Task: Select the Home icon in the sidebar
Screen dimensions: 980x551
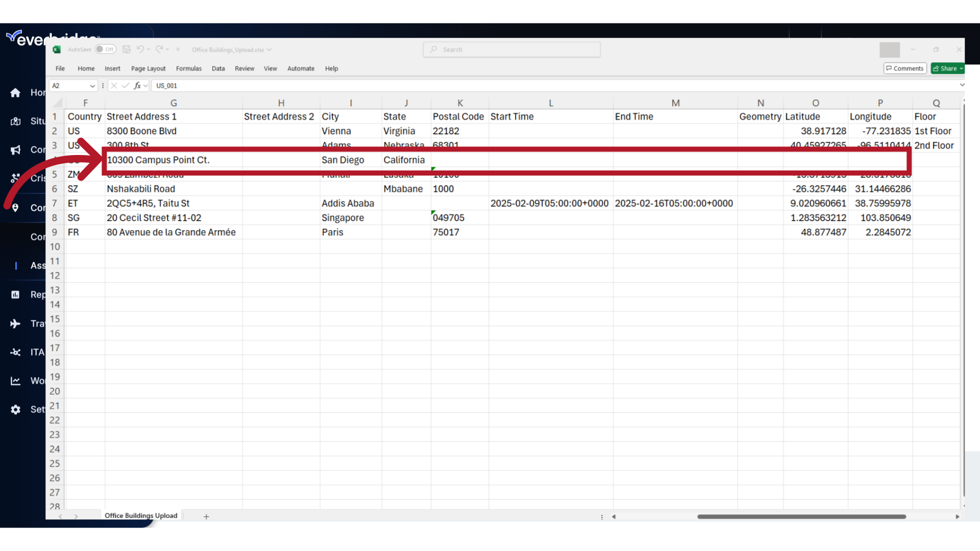Action: pyautogui.click(x=15, y=92)
